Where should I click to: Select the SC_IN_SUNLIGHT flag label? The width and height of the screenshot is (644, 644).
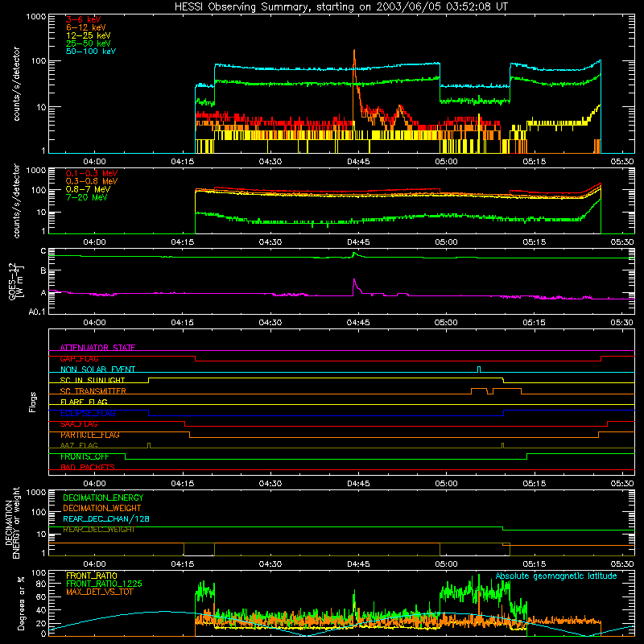[93, 380]
